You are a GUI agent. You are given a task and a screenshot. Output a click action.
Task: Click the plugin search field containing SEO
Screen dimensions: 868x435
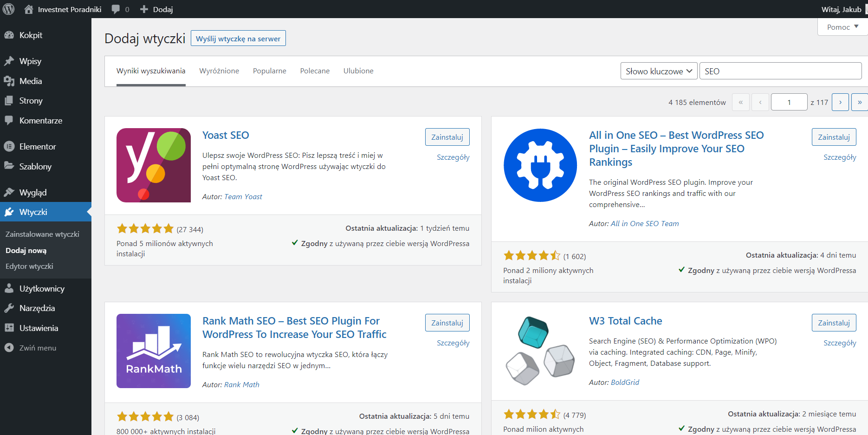[780, 71]
